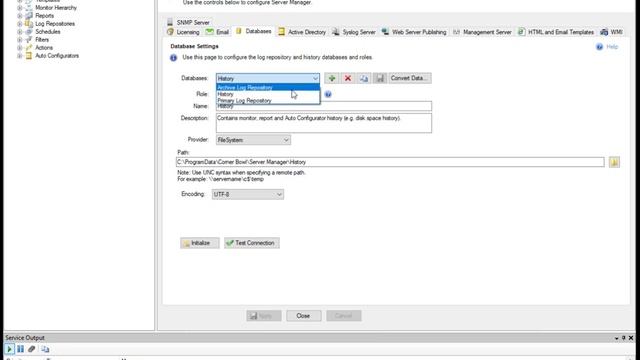Select Log Repositories in the tree
The image size is (640, 360).
pos(55,24)
